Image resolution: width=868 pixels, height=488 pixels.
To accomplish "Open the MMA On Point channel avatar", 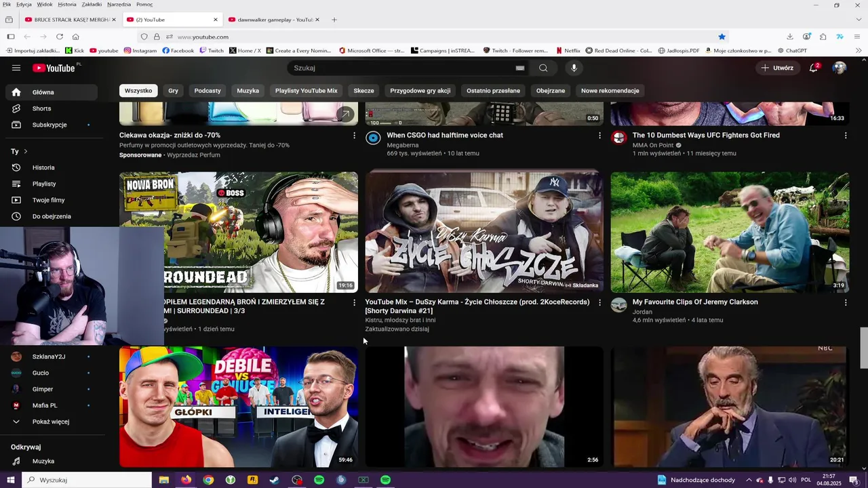I will 618,138.
